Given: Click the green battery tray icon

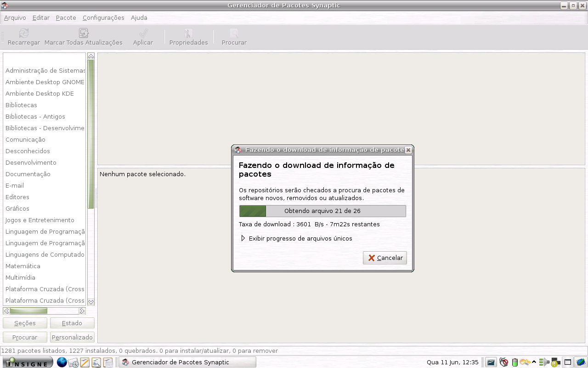Looking at the screenshot, I should [515, 362].
